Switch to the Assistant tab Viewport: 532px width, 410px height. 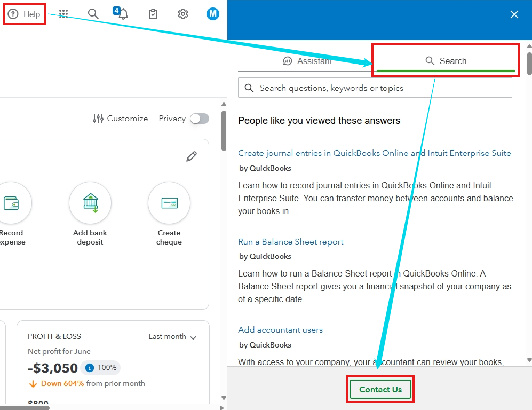(x=307, y=61)
